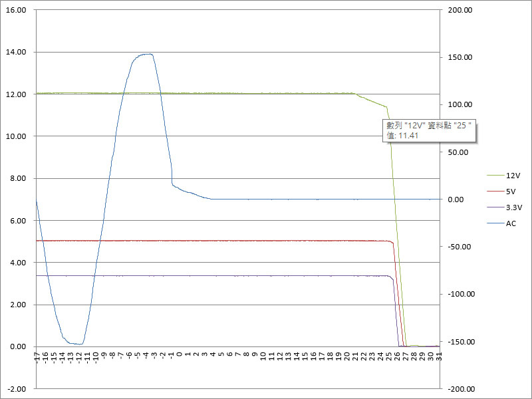Image resolution: width=532 pixels, height=399 pixels.
Task: Click the lowest trough of the AC curve
Action: click(79, 344)
